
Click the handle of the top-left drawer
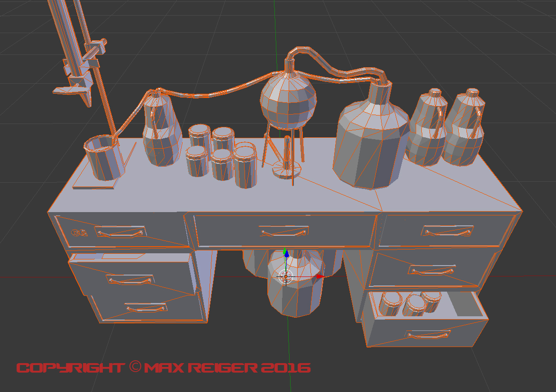pyautogui.click(x=120, y=232)
